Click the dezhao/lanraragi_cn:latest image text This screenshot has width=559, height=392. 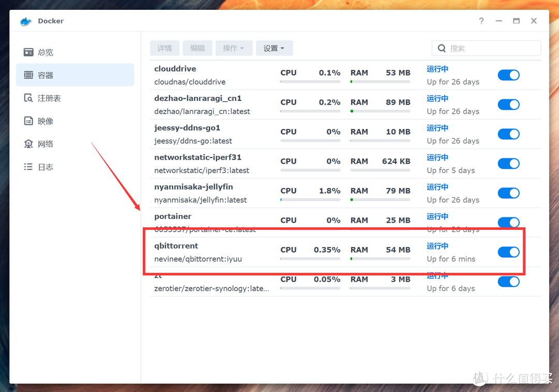pyautogui.click(x=202, y=111)
